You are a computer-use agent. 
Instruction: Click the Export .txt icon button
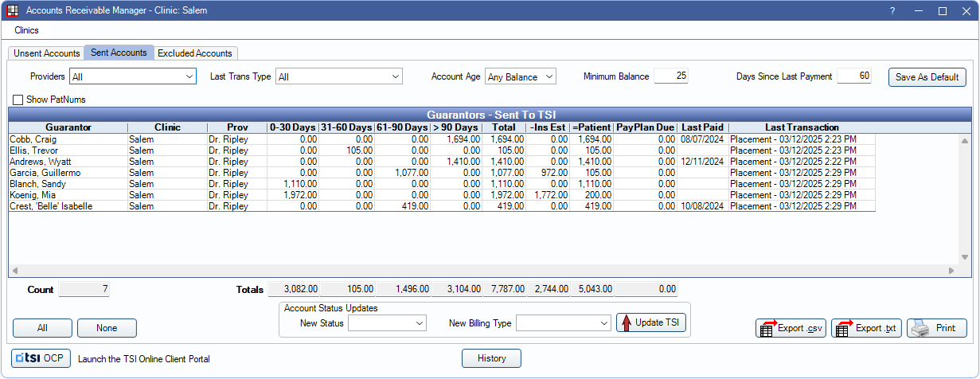[x=866, y=328]
